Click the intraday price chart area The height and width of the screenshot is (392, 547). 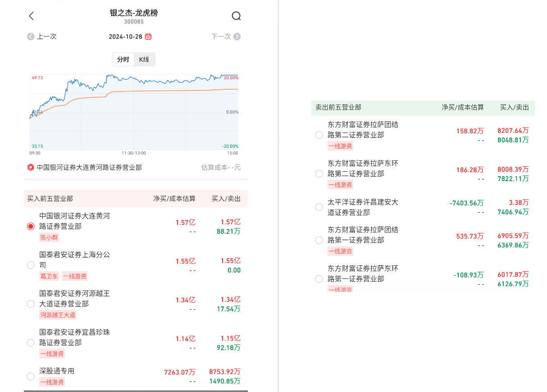pyautogui.click(x=134, y=112)
